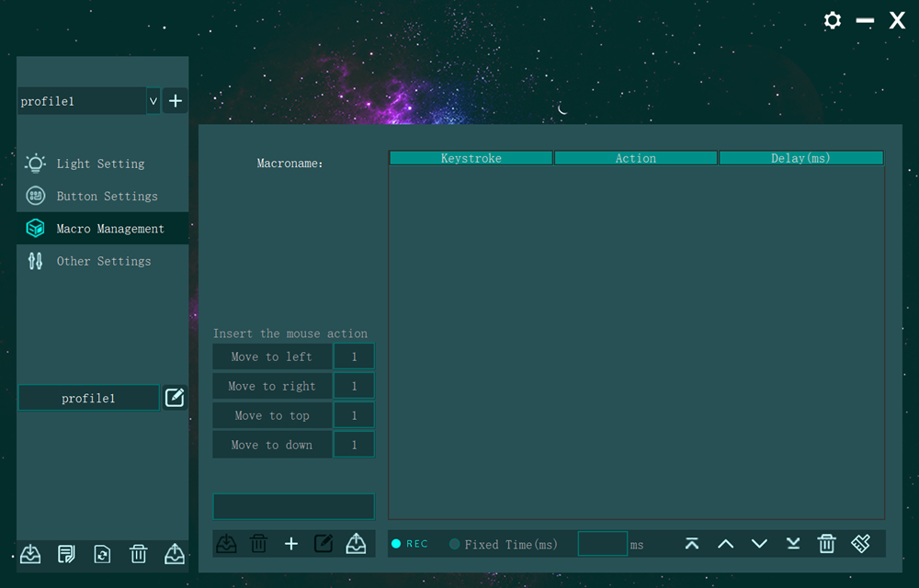919x588 pixels.
Task: Click the edit icon beside profile1 name field
Action: coord(175,398)
